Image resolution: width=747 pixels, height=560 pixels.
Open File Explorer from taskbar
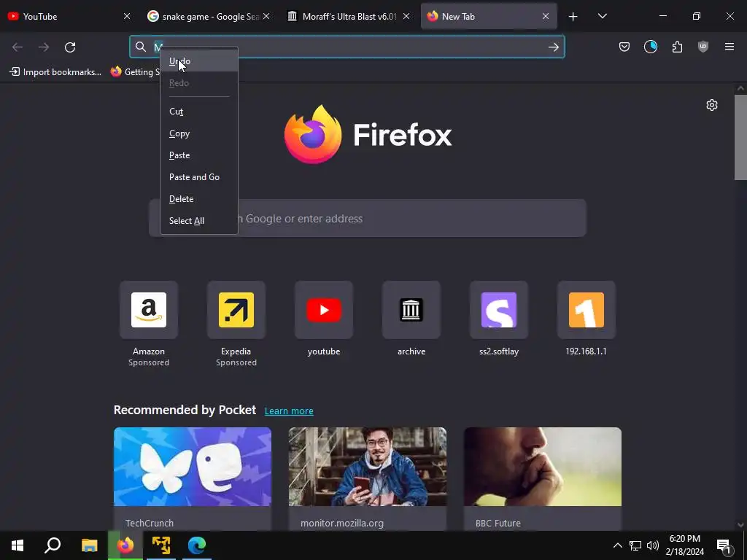[89, 545]
